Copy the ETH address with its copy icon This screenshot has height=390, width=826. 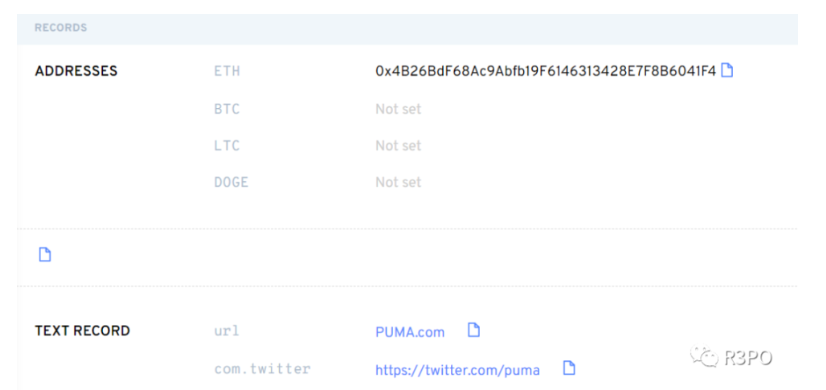pos(727,70)
